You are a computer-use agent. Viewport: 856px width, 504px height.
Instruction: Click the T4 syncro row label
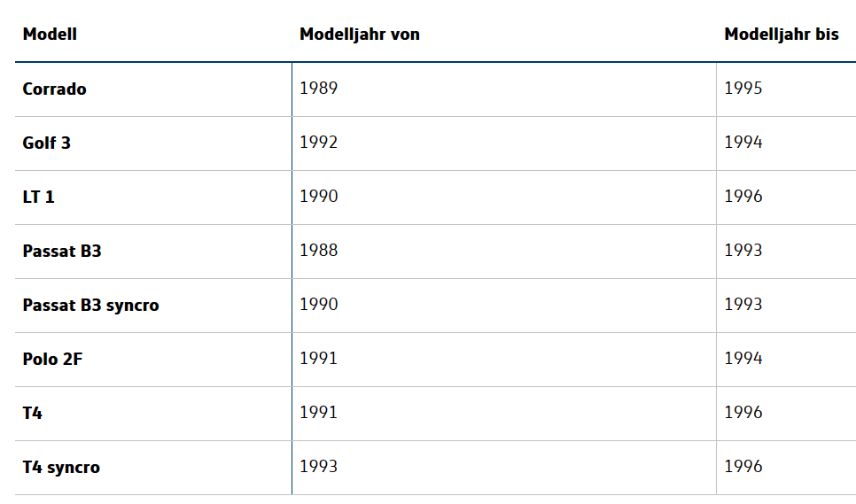tap(61, 467)
